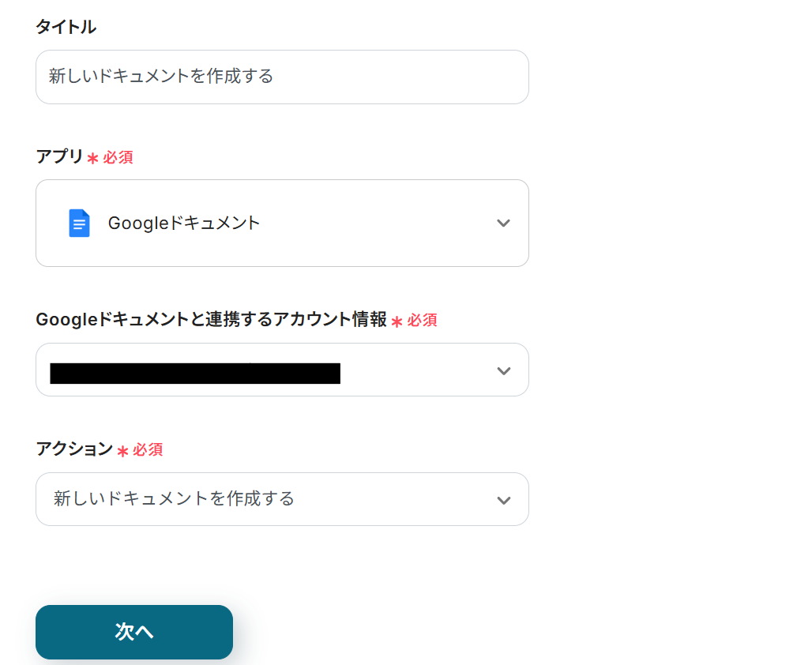The width and height of the screenshot is (812, 665).
Task: Open the Googleドキュメントと連携するアカウント情報 dropdown
Action: point(282,370)
